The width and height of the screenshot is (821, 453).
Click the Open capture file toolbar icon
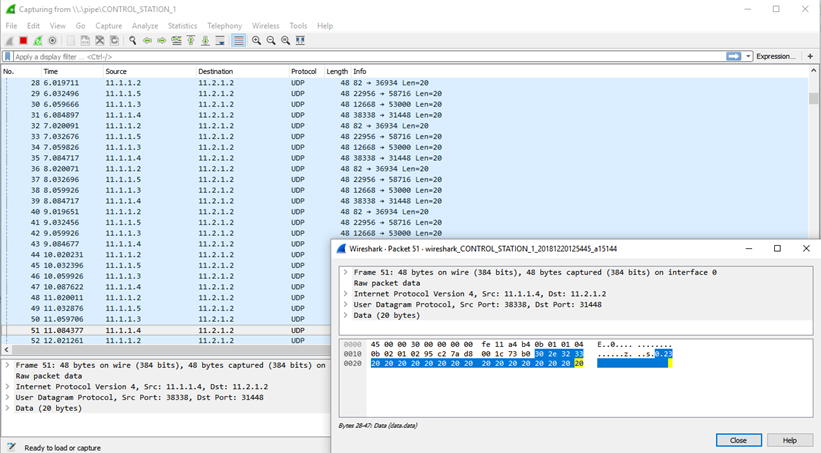coord(71,40)
